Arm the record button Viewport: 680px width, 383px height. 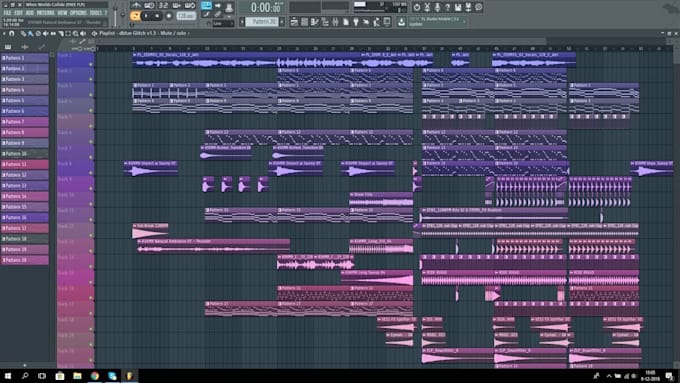pyautogui.click(x=169, y=16)
